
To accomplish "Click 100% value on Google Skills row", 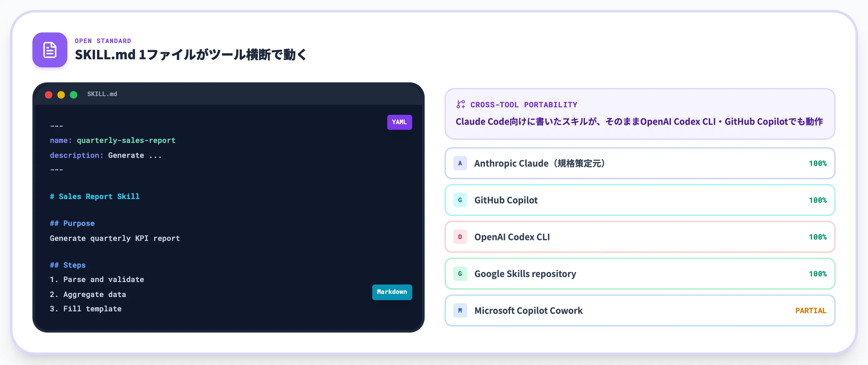I will point(817,274).
